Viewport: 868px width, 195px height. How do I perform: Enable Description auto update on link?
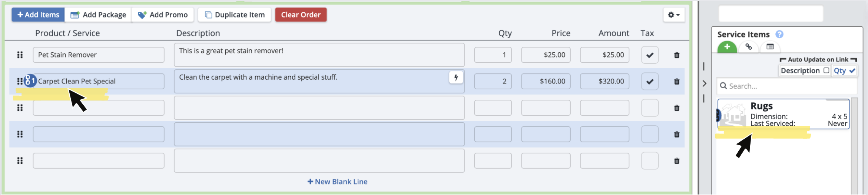[826, 70]
